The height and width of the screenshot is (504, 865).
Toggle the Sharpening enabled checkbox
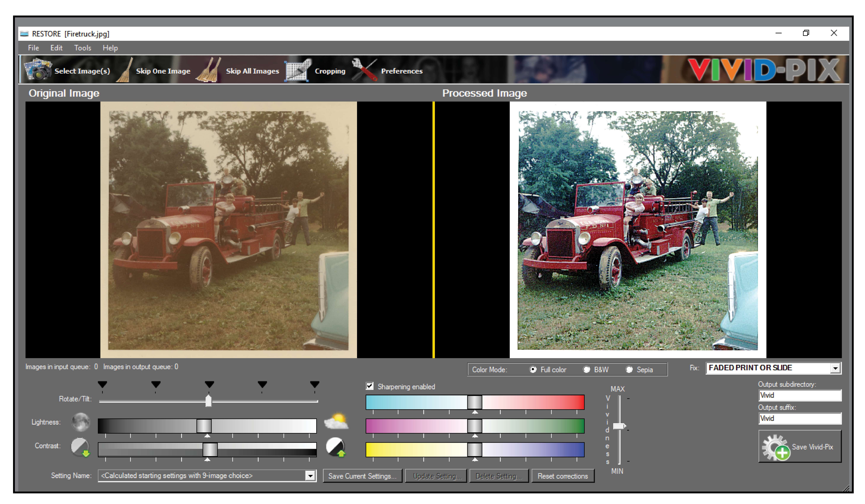[x=370, y=386]
